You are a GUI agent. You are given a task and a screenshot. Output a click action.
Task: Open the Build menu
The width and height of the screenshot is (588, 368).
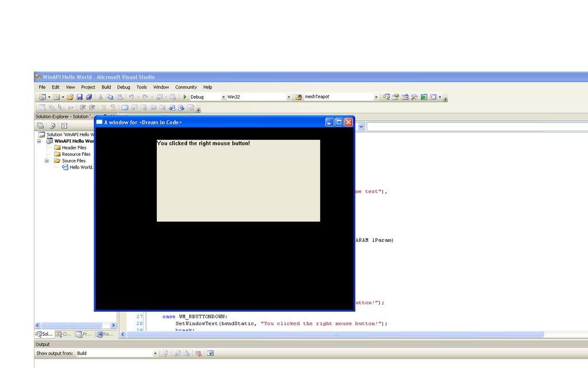(x=106, y=87)
